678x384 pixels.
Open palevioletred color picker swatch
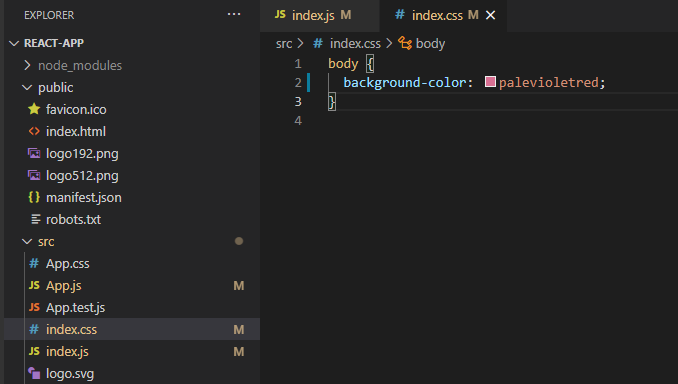[x=490, y=82]
